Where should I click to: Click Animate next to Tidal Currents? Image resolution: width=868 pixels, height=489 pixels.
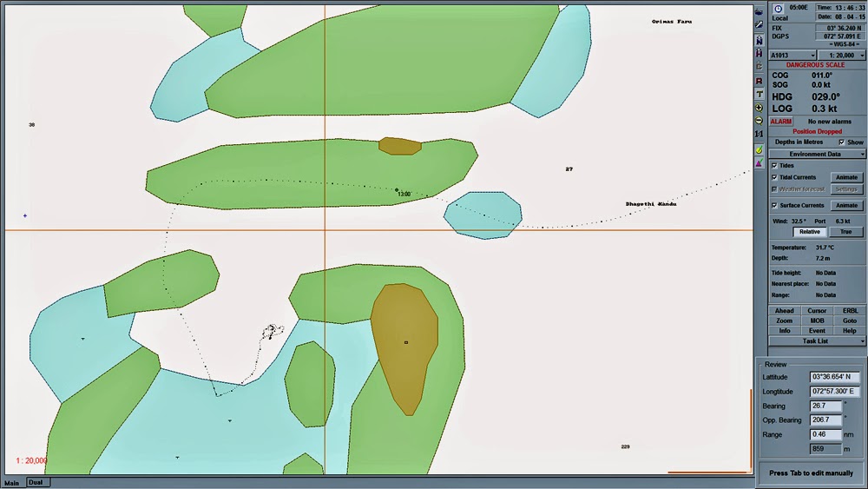[x=846, y=177]
